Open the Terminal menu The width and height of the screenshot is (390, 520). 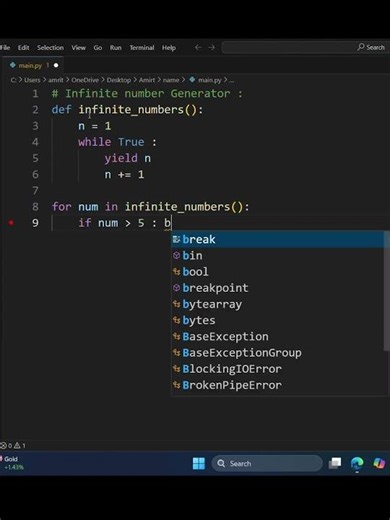142,48
